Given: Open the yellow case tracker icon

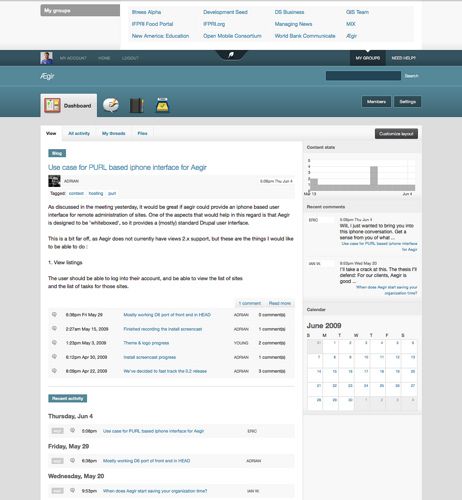Looking at the screenshot, I should coord(162,105).
